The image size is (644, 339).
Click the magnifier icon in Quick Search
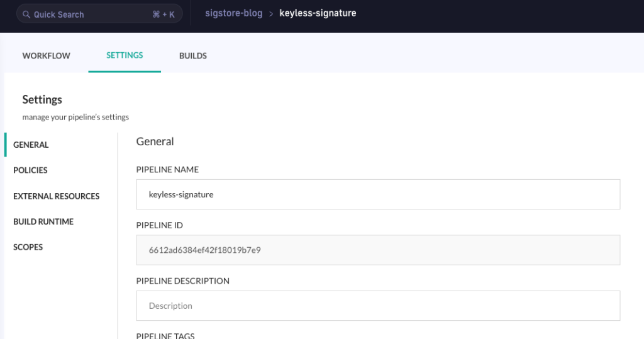[x=26, y=14]
